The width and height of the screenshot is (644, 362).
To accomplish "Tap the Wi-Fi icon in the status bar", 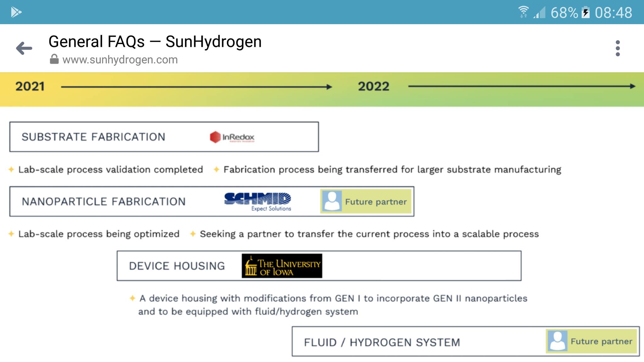I will click(x=523, y=12).
